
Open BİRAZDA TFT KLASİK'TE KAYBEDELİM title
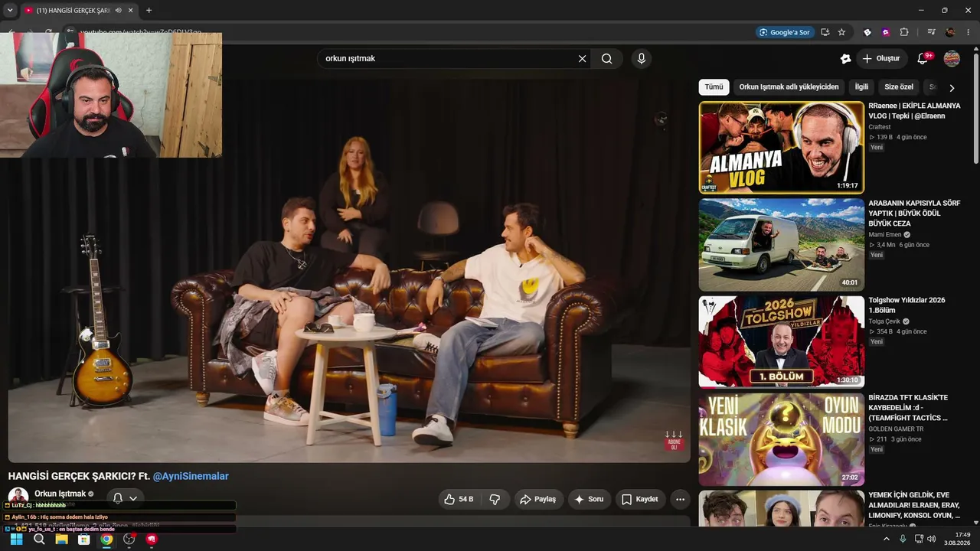(908, 408)
